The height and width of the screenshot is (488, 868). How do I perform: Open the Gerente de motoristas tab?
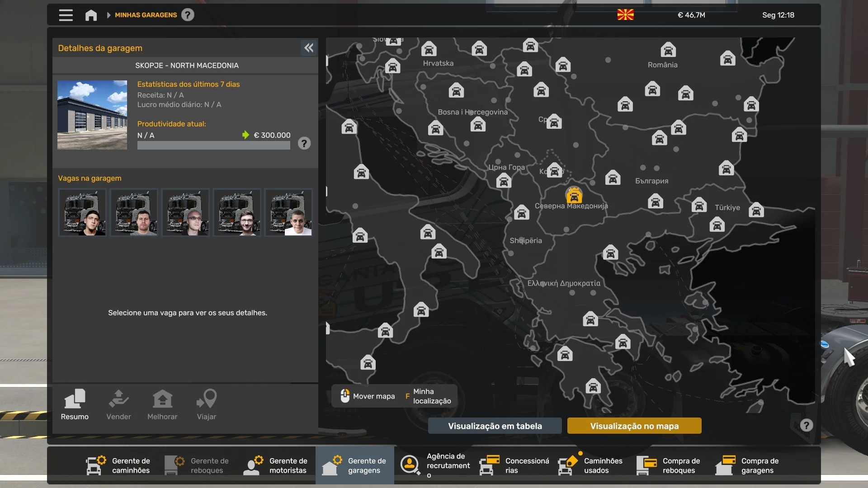point(276,465)
